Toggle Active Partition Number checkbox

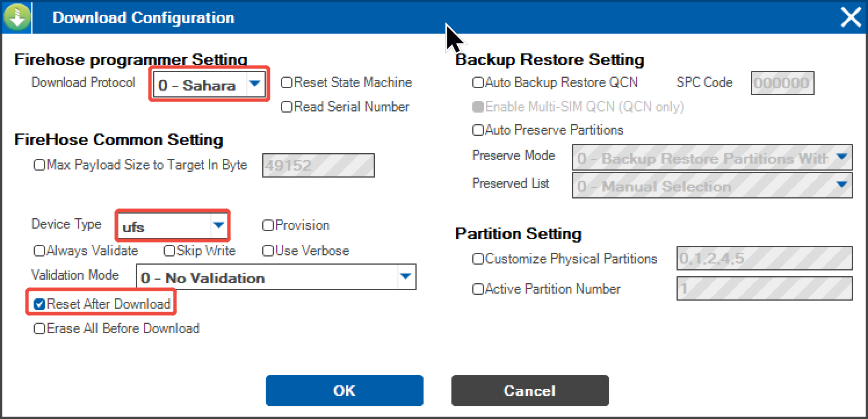[478, 290]
